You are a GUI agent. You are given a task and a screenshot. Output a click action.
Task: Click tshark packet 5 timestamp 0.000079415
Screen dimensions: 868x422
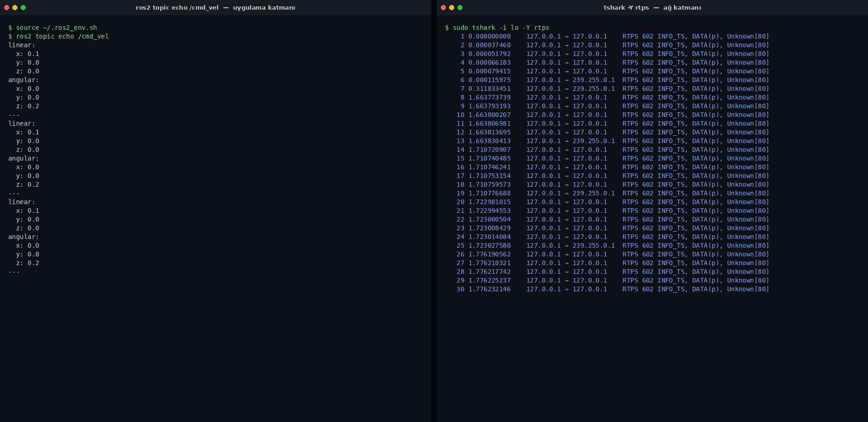pyautogui.click(x=490, y=71)
